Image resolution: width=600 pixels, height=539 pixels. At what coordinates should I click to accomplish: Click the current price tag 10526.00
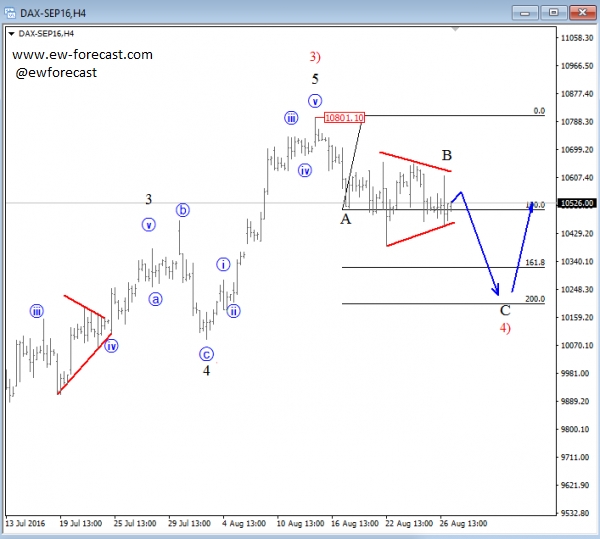578,203
